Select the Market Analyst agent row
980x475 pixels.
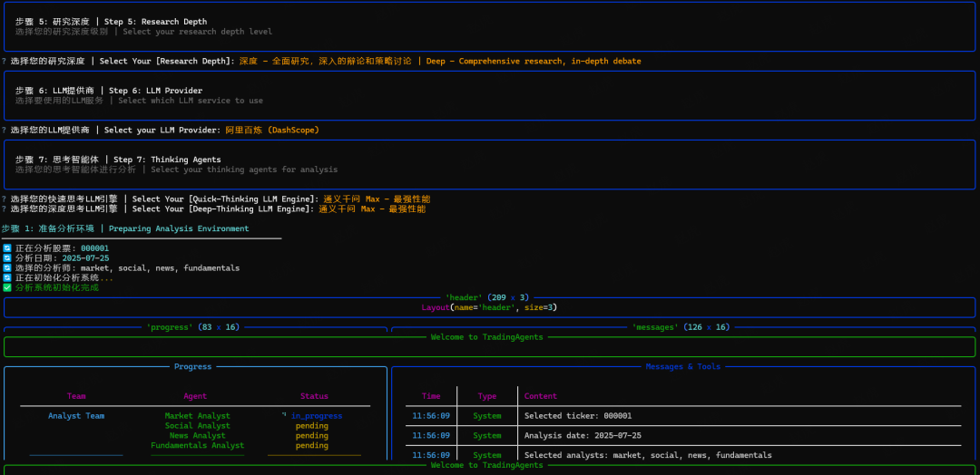point(198,416)
